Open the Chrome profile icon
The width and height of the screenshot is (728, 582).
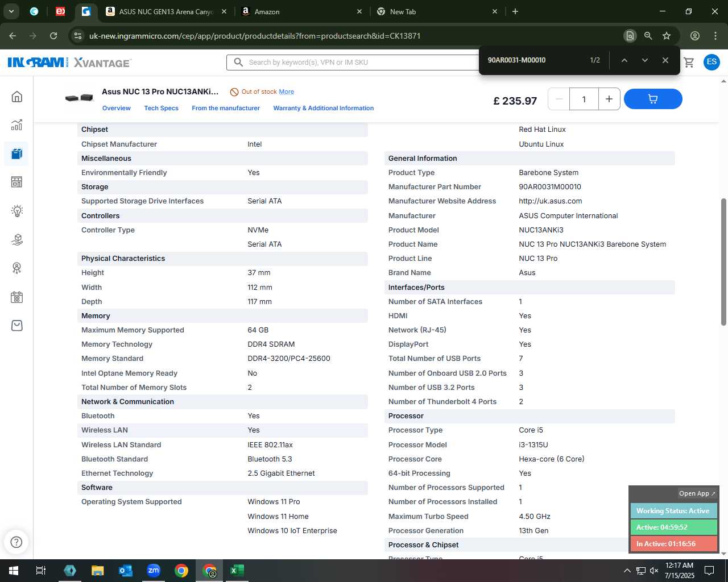tap(695, 36)
